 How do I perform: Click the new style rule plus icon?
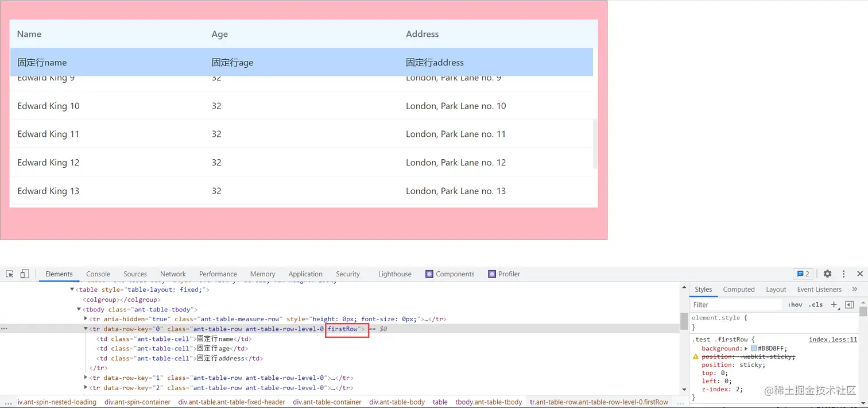coord(834,305)
